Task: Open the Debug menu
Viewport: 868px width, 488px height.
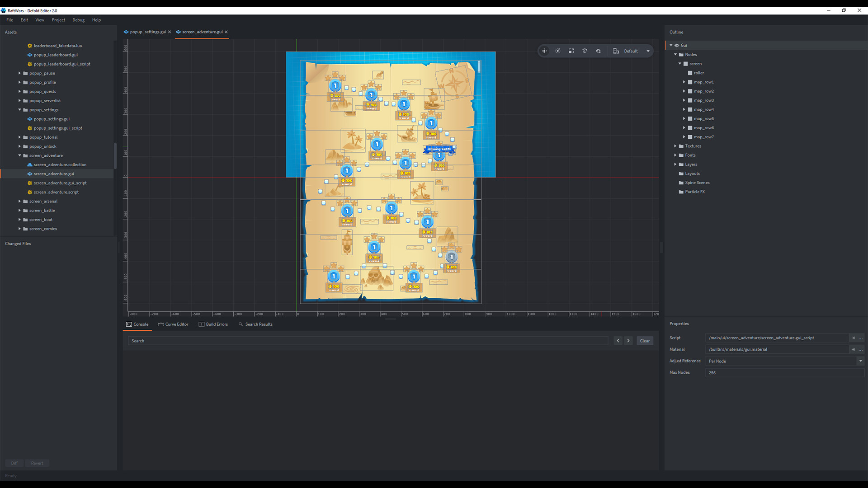Action: pos(78,20)
